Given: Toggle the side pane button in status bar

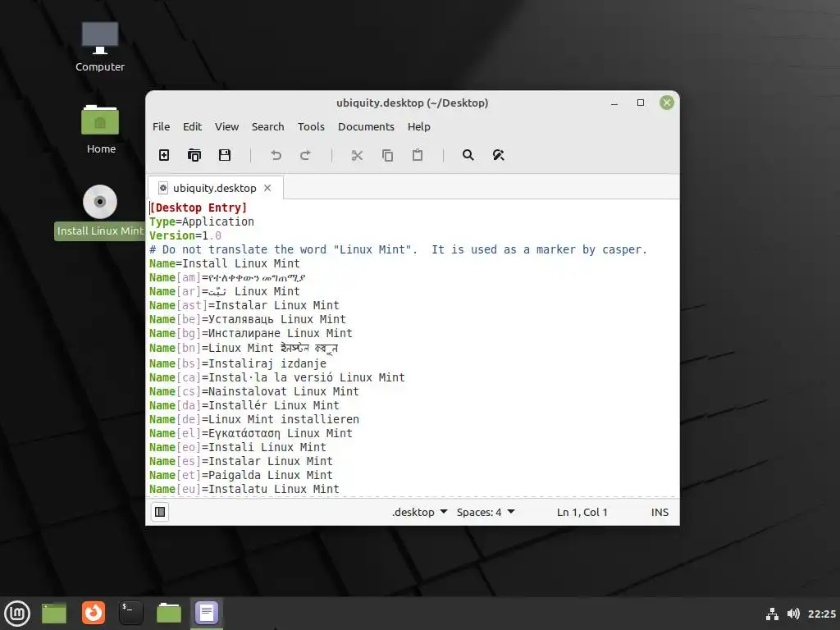Looking at the screenshot, I should pos(160,512).
